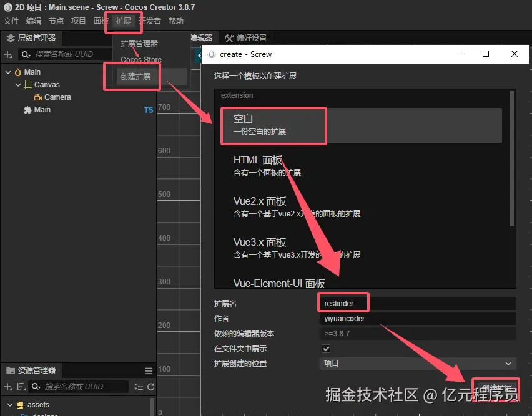The height and width of the screenshot is (416, 532).
Task: Select the Vue2.x 面板 template
Action: [x=362, y=207]
